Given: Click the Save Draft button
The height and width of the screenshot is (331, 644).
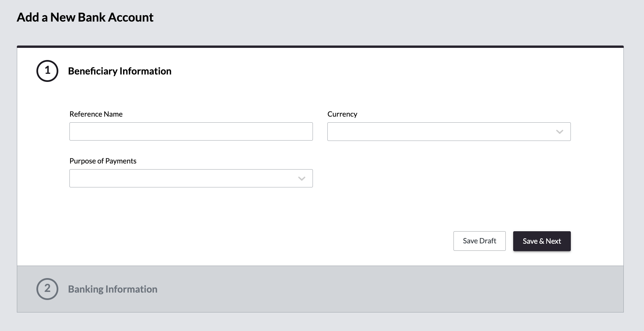Looking at the screenshot, I should coord(479,241).
